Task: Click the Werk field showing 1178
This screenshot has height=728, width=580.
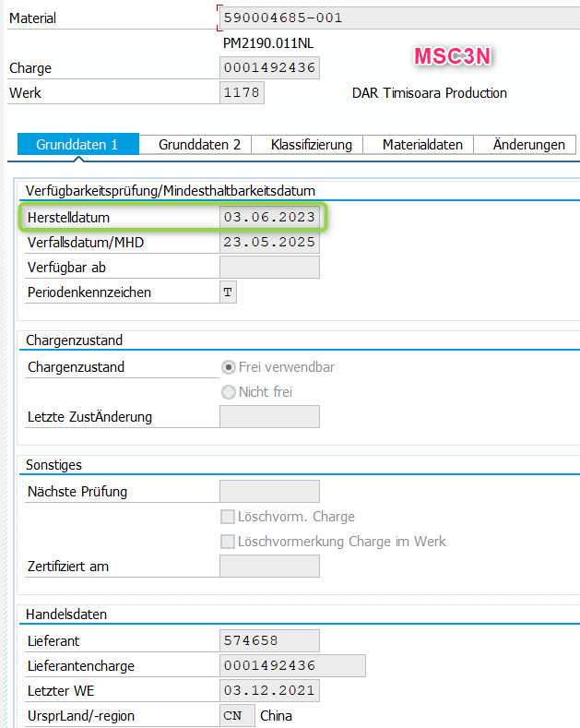Action: click(243, 93)
